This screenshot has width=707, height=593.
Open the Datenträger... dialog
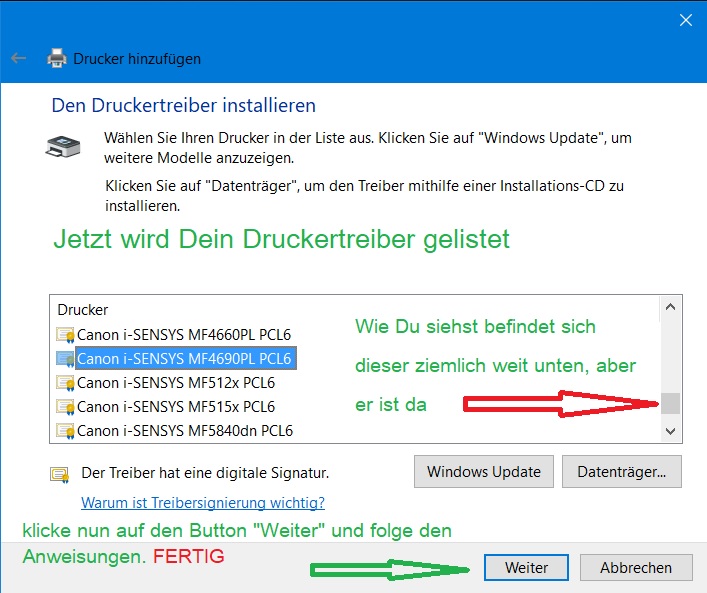(622, 472)
